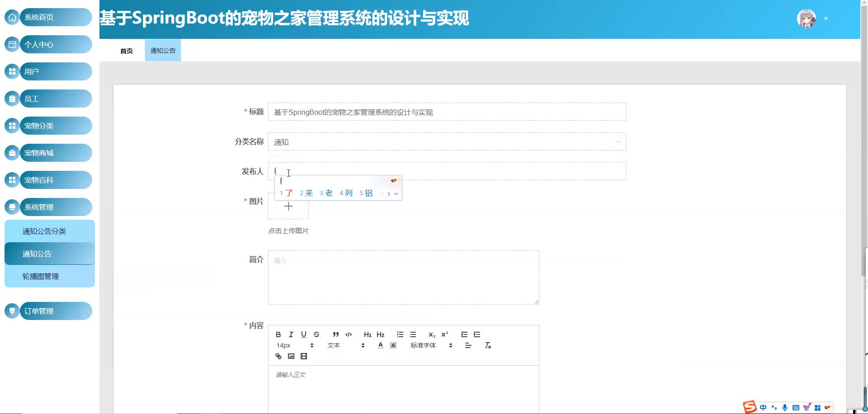Choose IME candidate 2 来
The height and width of the screenshot is (414, 868).
tap(306, 193)
